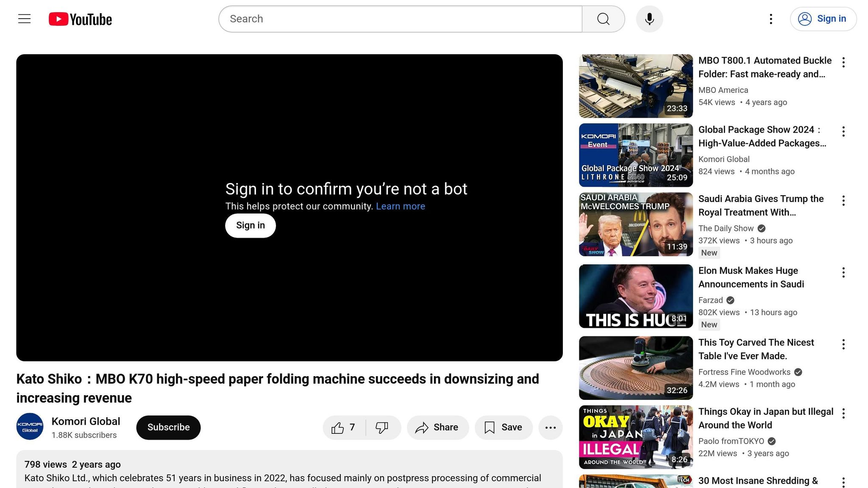
Task: Subscribe to Komori Global channel
Action: tap(168, 427)
